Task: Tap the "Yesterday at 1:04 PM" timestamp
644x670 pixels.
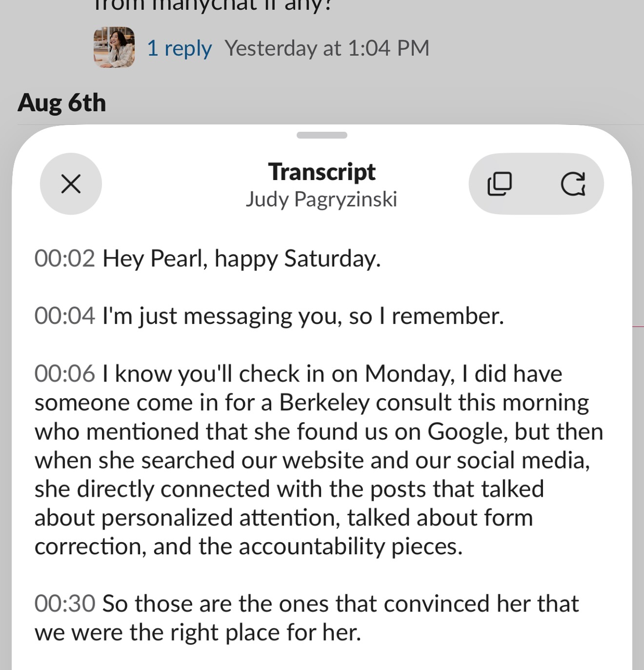Action: coord(327,48)
